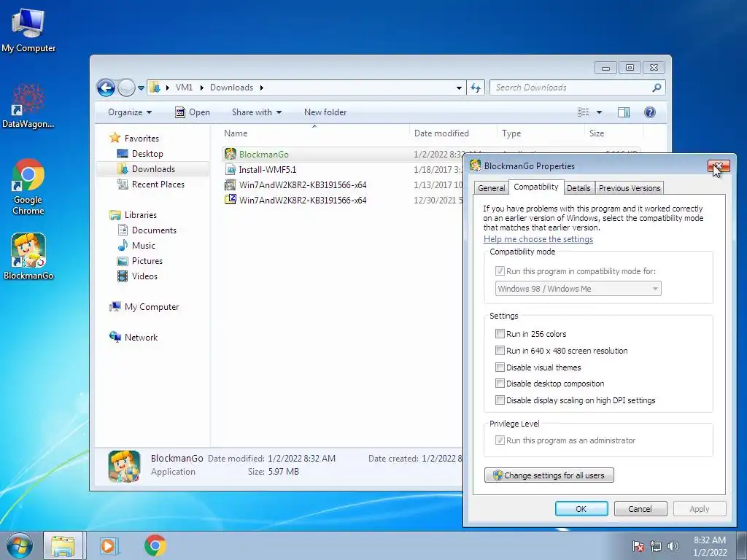Image resolution: width=747 pixels, height=560 pixels.
Task: Check Disable desktop composition
Action: point(500,384)
